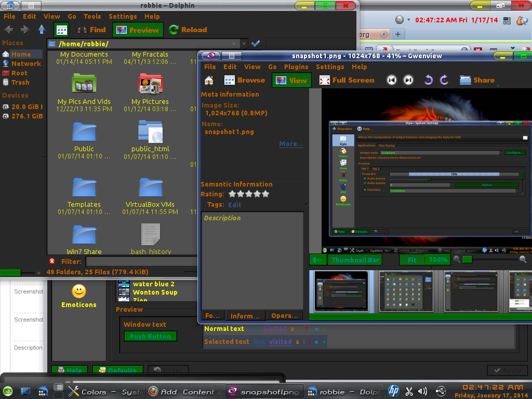Reload the Dolphin folder view
This screenshot has height=399, width=532.
[x=188, y=30]
